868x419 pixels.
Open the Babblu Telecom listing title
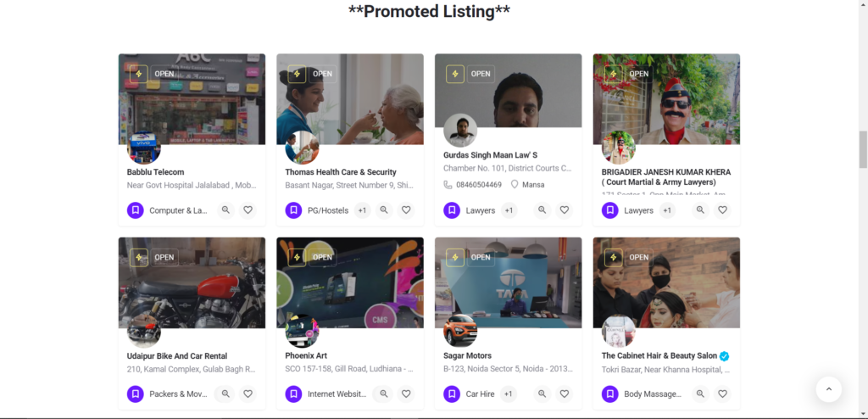click(x=156, y=172)
